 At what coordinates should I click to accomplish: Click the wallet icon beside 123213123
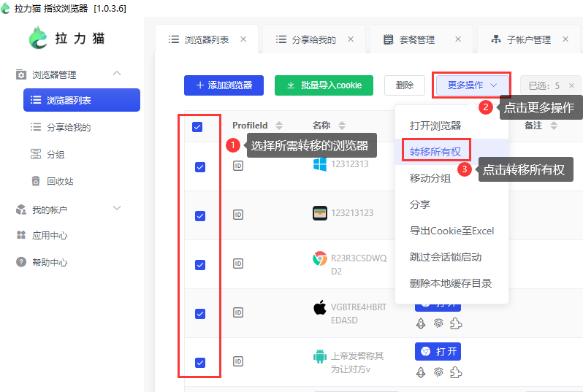click(x=320, y=213)
